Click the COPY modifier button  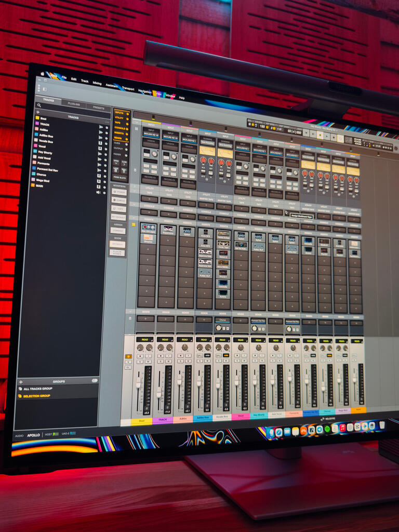coord(118,209)
